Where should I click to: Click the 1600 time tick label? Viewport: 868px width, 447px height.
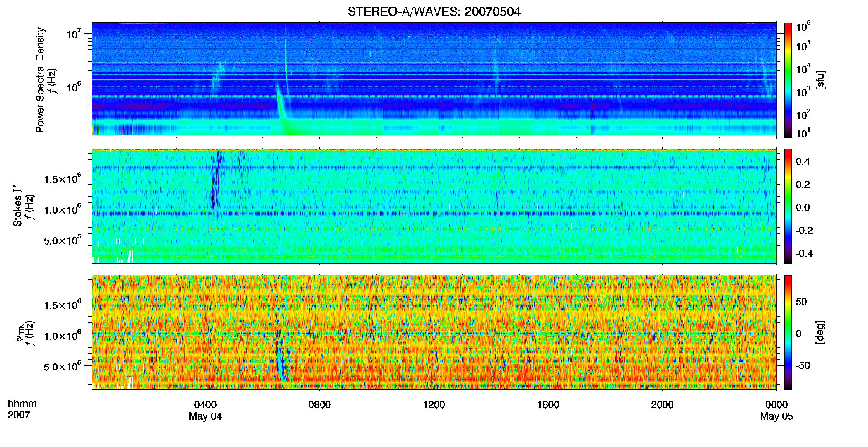(x=548, y=405)
